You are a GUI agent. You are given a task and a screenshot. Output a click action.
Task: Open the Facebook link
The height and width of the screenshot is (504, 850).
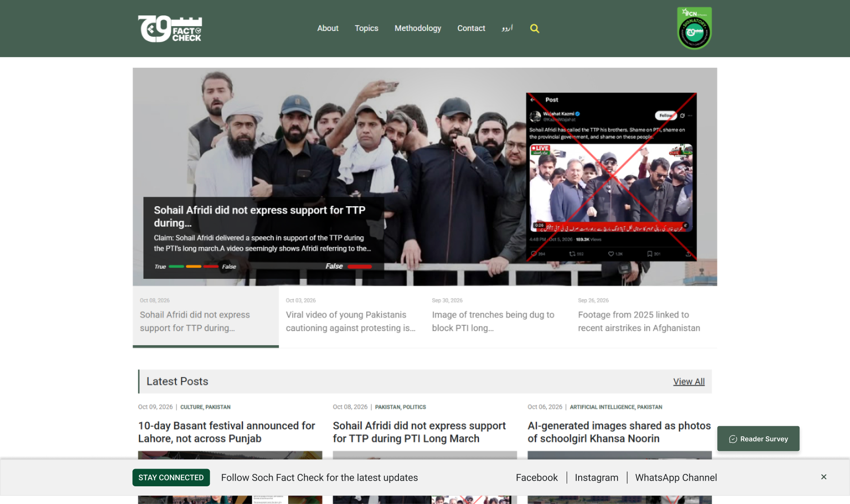tap(537, 477)
